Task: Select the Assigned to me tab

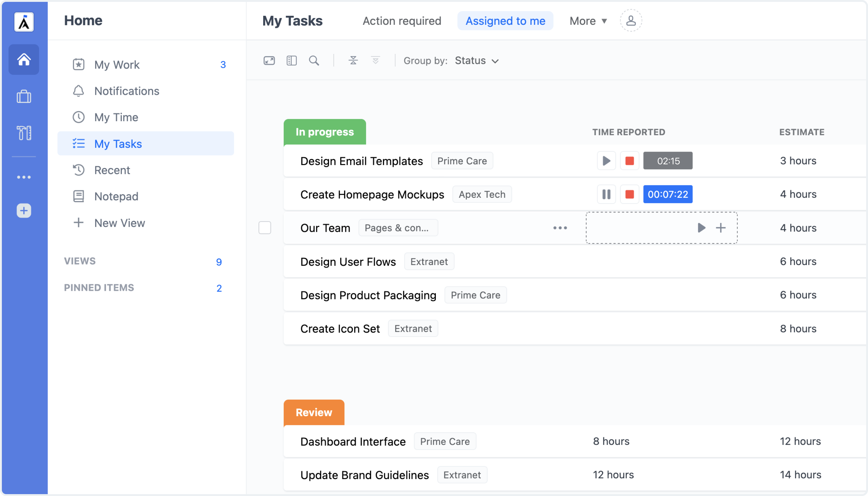Action: [505, 21]
